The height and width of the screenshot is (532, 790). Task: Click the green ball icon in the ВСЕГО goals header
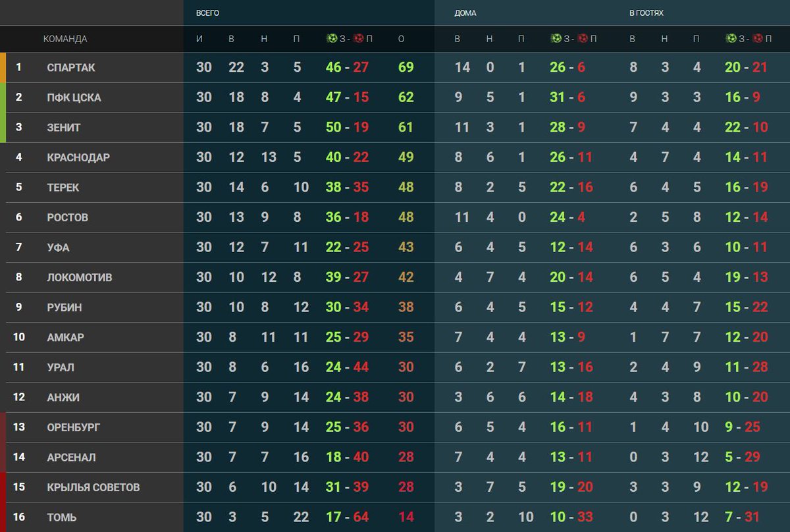[x=332, y=39]
